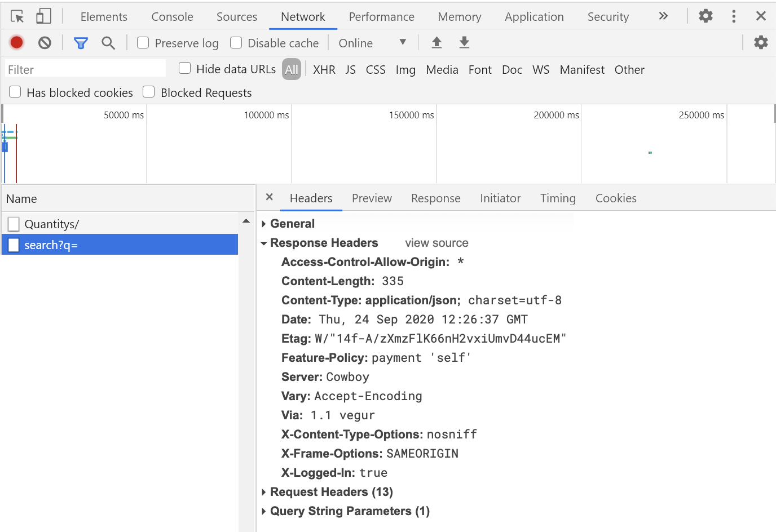This screenshot has height=532, width=776.
Task: Open the Performance panel
Action: click(381, 16)
